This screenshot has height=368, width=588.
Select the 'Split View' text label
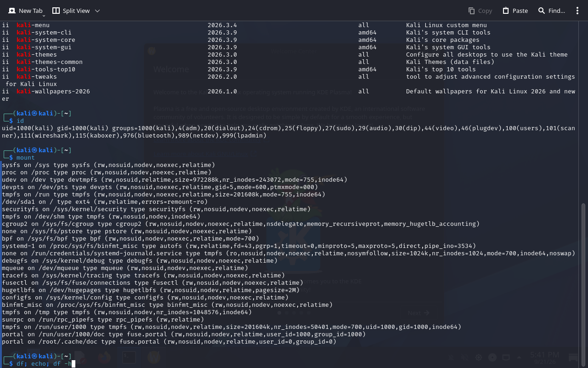(x=76, y=11)
